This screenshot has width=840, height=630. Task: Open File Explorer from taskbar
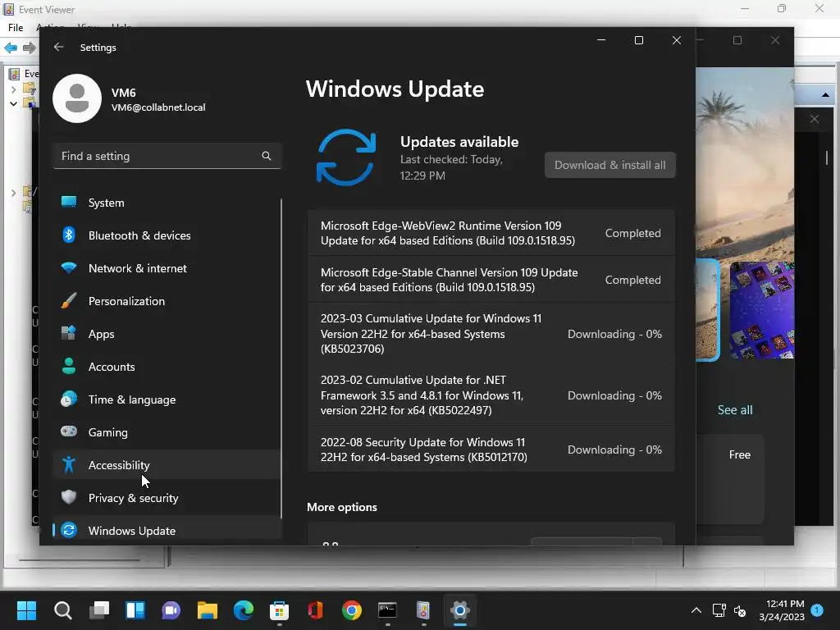(208, 610)
